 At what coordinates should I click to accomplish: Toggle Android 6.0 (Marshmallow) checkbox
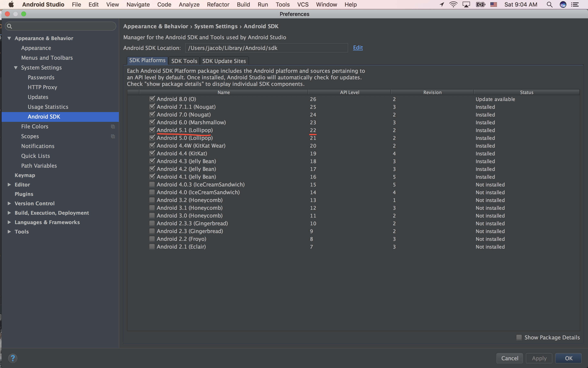[152, 122]
